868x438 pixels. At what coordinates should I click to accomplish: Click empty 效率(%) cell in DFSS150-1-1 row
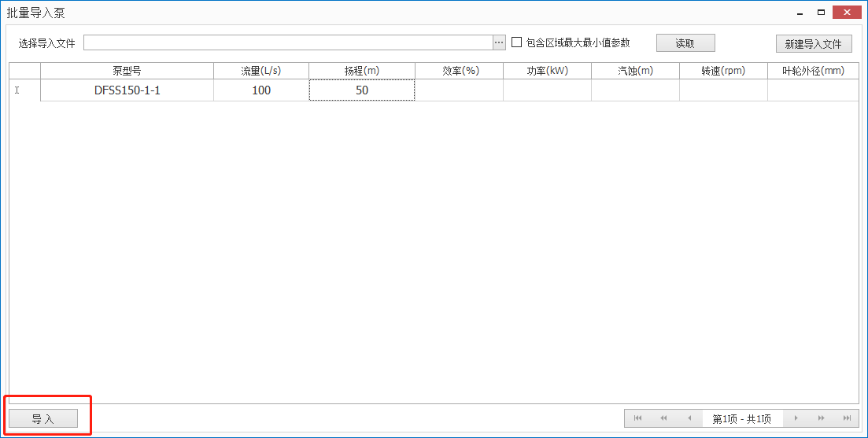click(x=459, y=90)
